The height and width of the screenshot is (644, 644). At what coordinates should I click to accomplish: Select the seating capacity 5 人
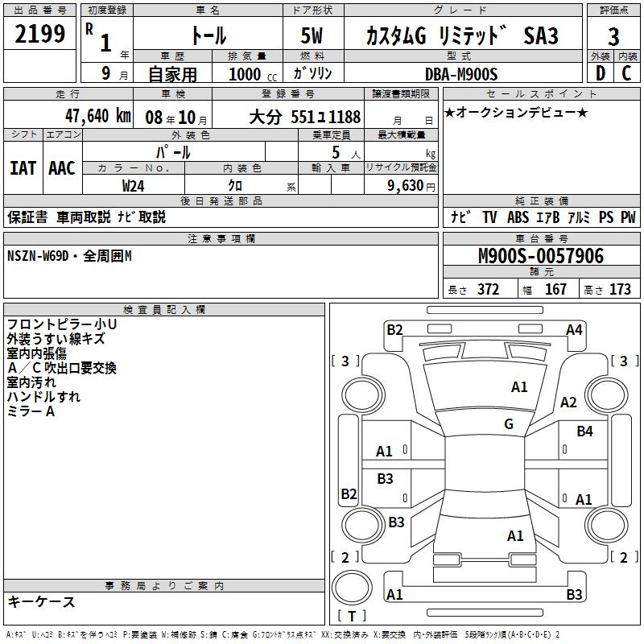click(346, 153)
